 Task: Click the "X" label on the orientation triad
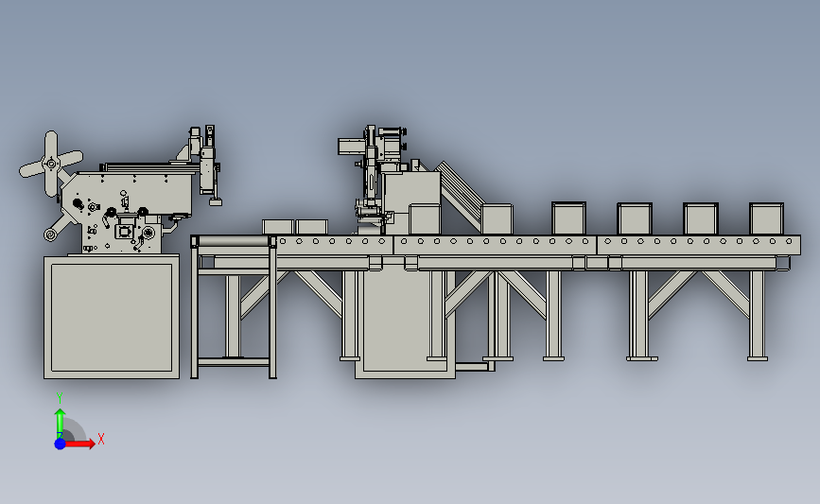pyautogui.click(x=101, y=439)
